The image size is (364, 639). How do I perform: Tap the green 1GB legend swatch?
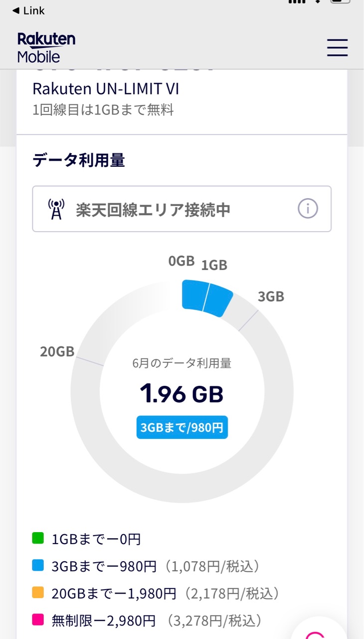click(x=38, y=538)
